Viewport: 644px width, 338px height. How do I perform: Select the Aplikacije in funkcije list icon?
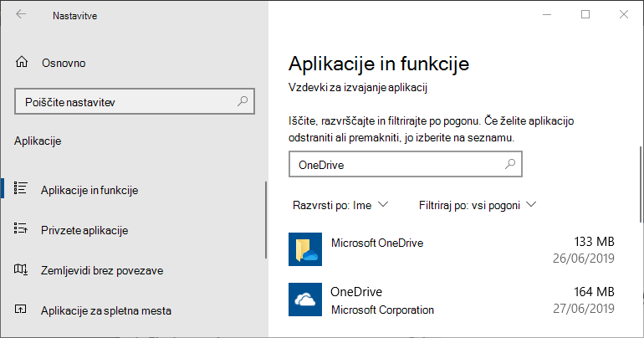pyautogui.click(x=21, y=188)
